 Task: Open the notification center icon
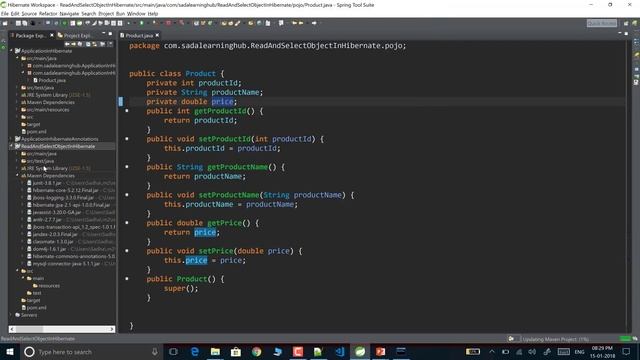click(x=626, y=351)
